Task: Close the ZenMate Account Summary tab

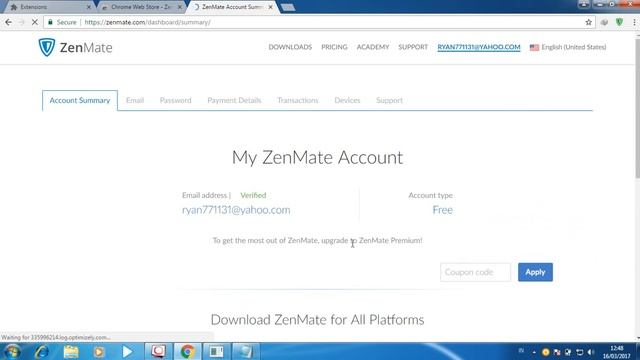Action: click(270, 7)
